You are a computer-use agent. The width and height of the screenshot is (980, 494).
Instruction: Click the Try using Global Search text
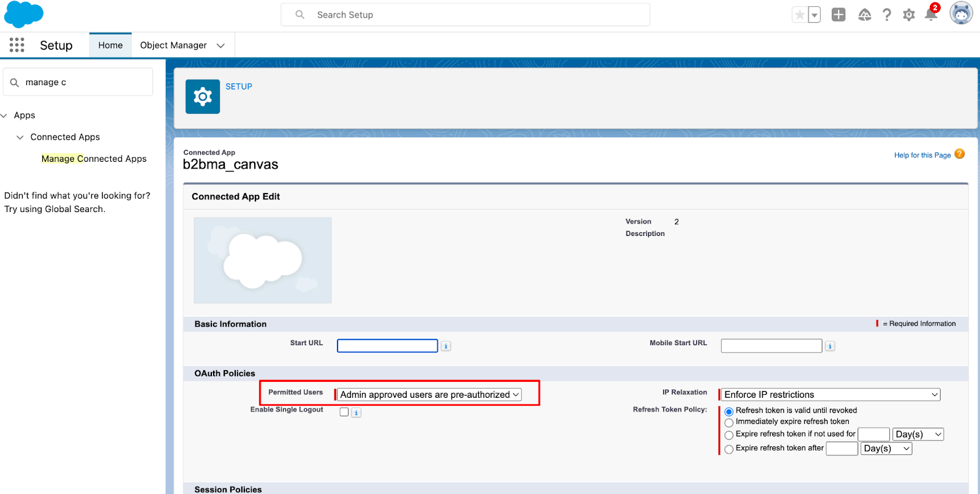(x=55, y=209)
